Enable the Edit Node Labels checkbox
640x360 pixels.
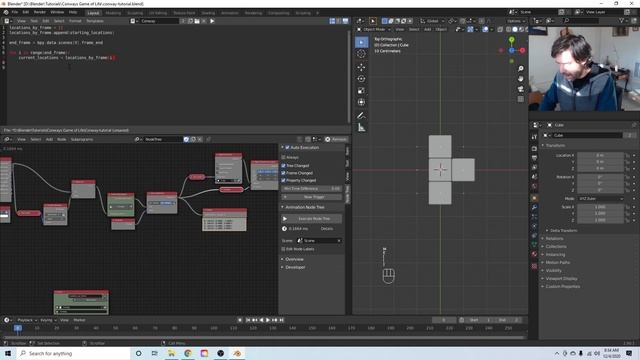pos(283,249)
